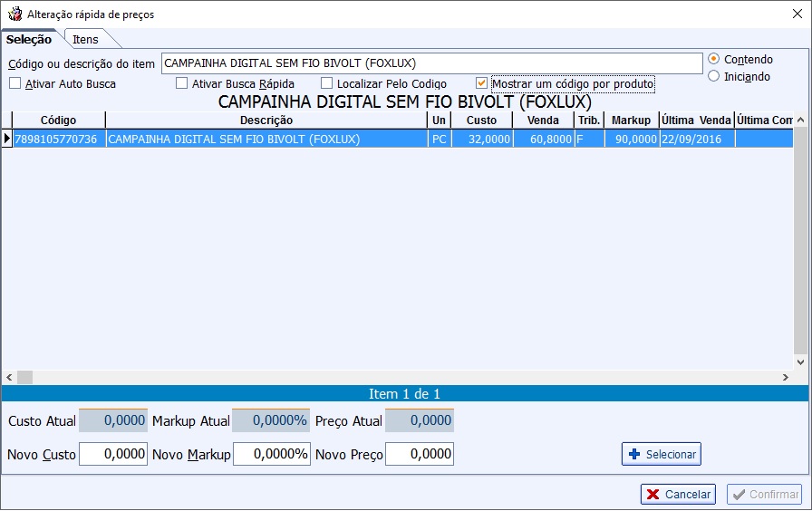Click the PC unit cell
Image resolution: width=812 pixels, height=511 pixels.
(440, 139)
